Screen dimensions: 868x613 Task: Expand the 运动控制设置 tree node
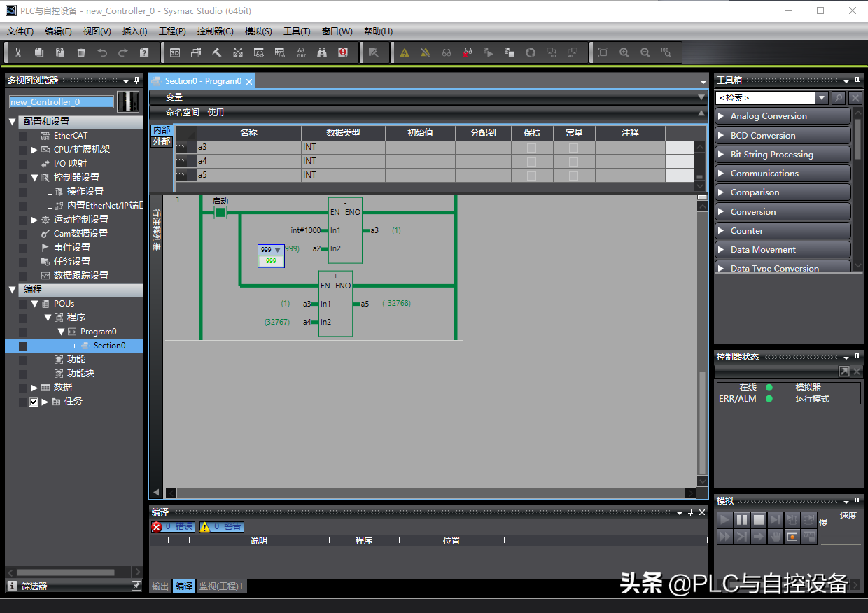coord(34,220)
